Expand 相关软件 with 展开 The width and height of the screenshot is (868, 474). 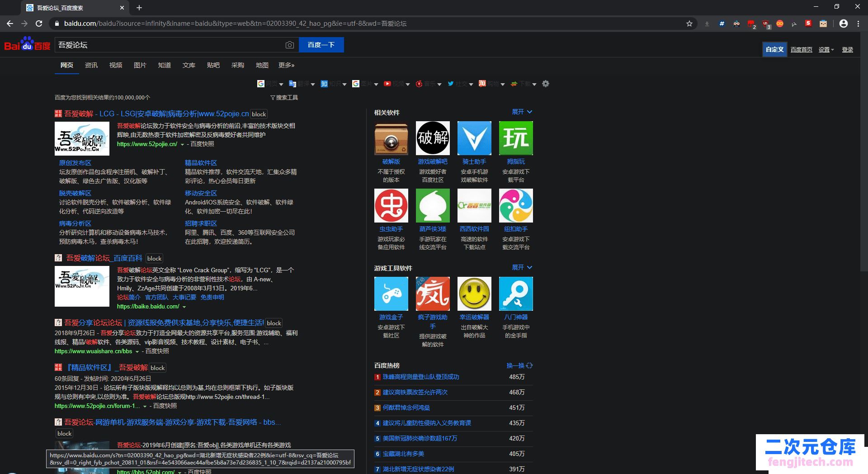pyautogui.click(x=522, y=112)
